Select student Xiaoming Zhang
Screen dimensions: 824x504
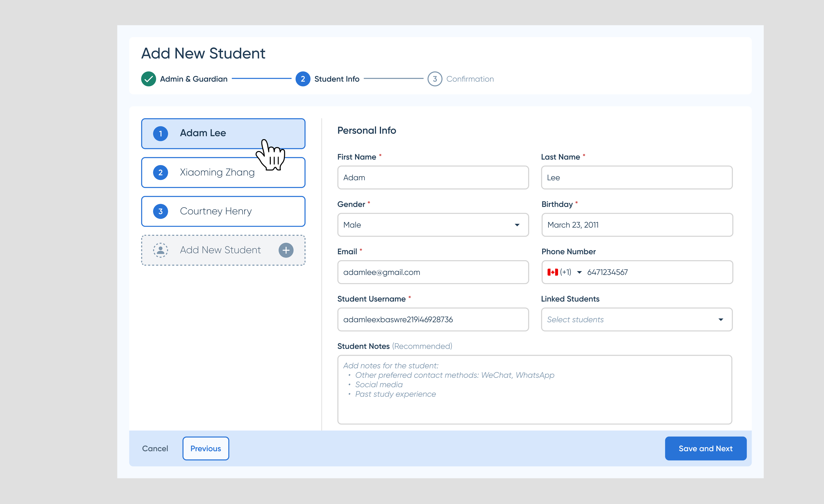coord(223,173)
